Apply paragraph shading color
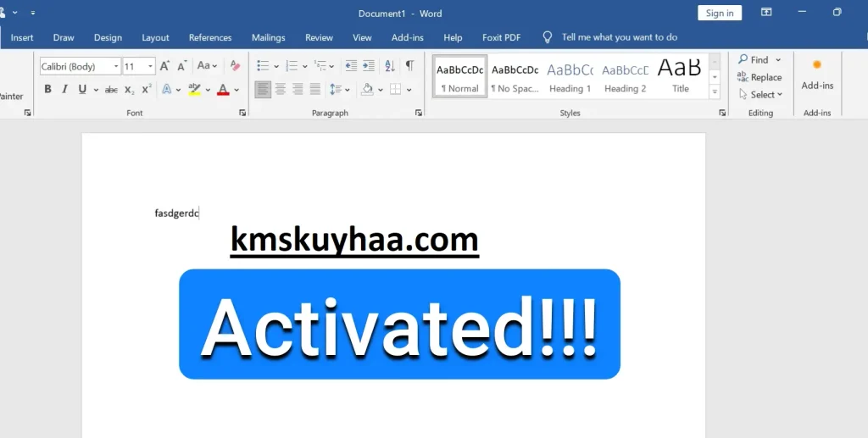Screen dimensions: 868x438 pos(367,89)
